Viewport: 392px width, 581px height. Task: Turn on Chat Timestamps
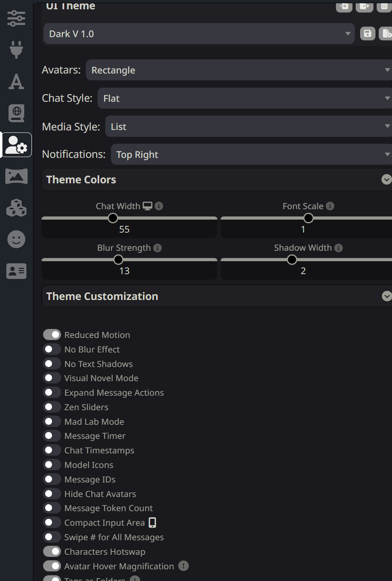click(52, 450)
